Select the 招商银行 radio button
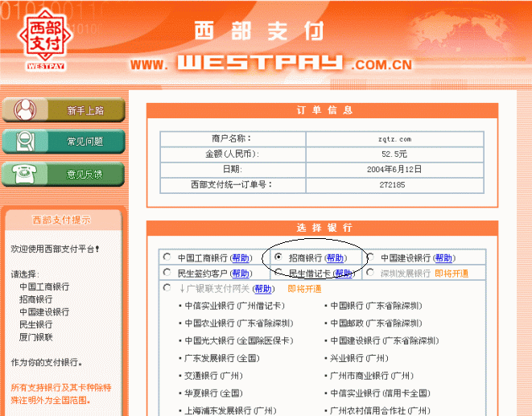Image resolution: width=532 pixels, height=416 pixels. (278, 257)
